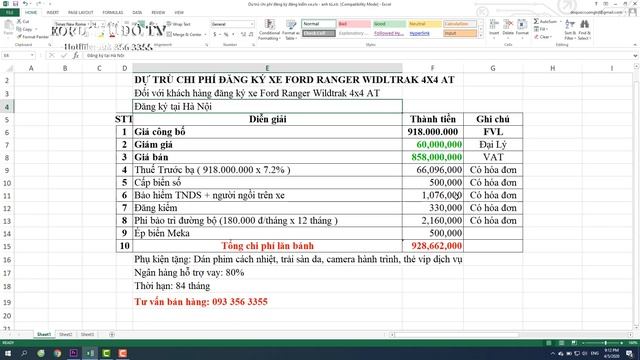Switch to the FORMULAS ribbon tab

coord(113,13)
